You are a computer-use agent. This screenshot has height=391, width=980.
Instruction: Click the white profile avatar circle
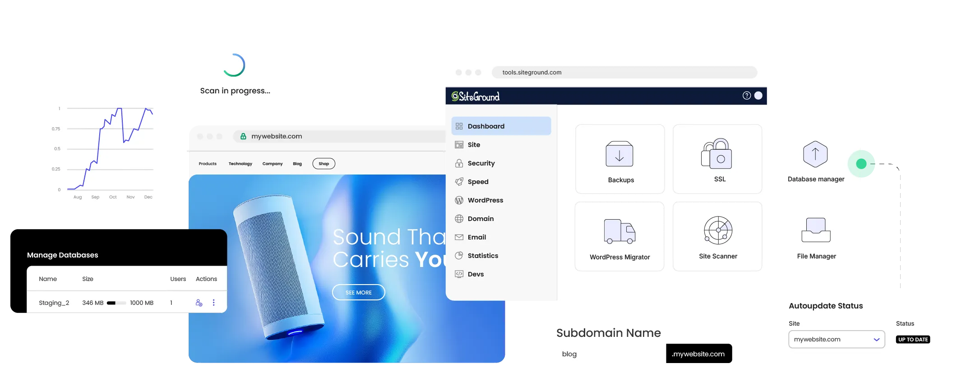pos(758,96)
